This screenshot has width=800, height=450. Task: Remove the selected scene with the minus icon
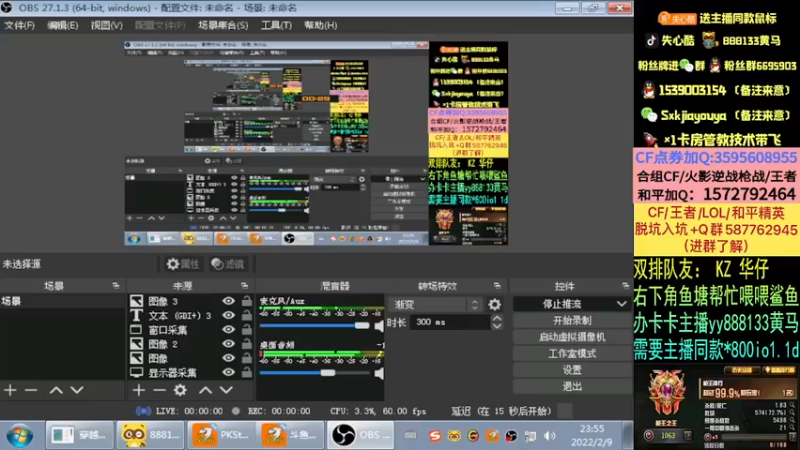tap(31, 390)
